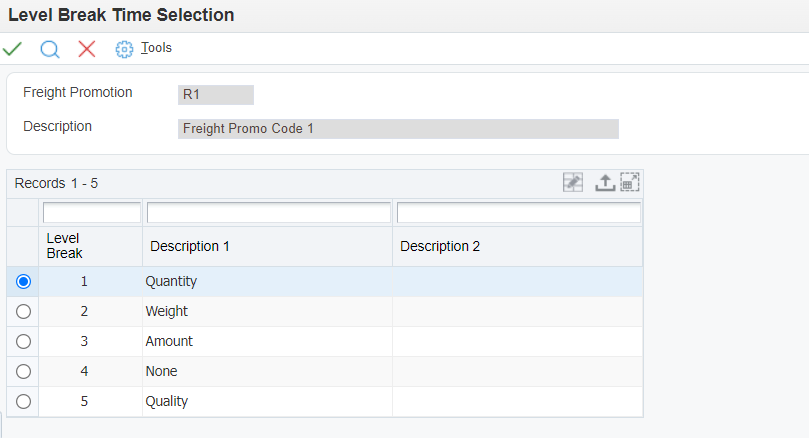Click the Level Break filter field

click(92, 213)
